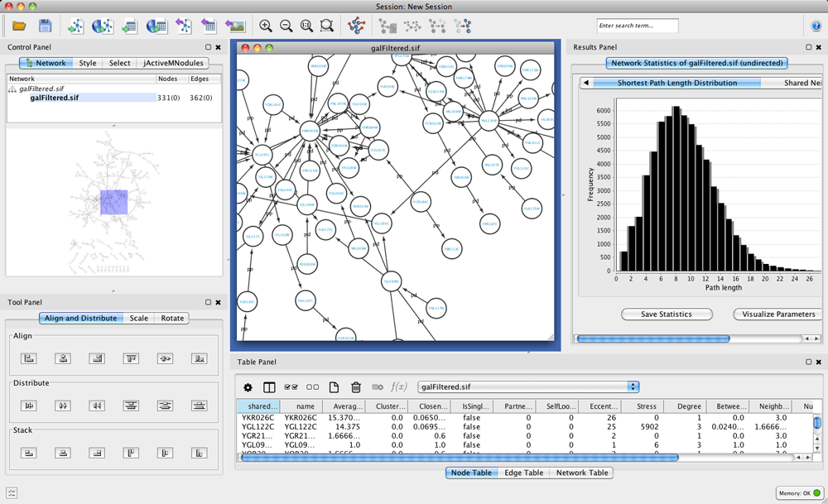Switch to the Edge Table tab
This screenshot has height=504, width=828.
[523, 473]
